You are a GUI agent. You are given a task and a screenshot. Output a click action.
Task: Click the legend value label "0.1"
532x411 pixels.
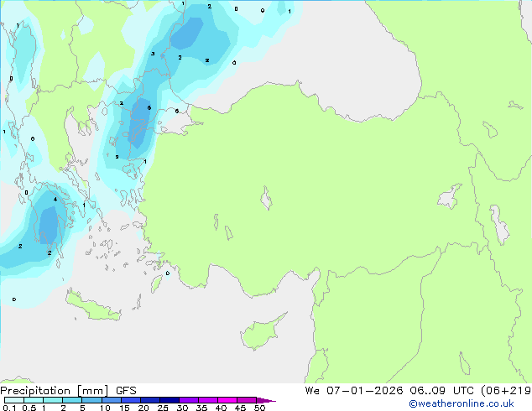tap(9, 408)
